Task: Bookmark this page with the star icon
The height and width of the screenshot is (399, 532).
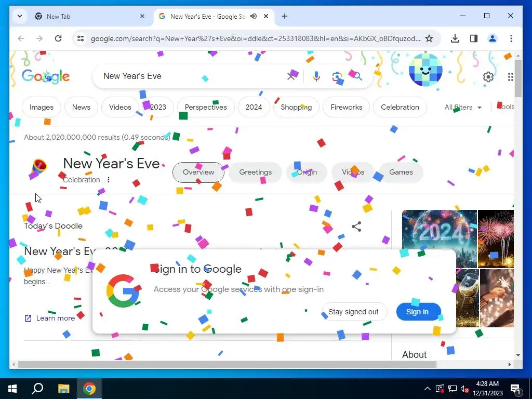Action: (x=429, y=38)
